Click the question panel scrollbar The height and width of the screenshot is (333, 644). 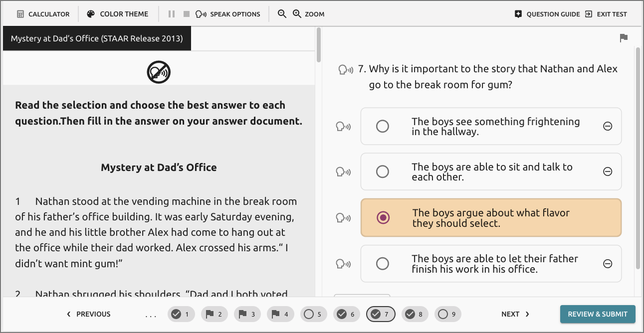638,158
